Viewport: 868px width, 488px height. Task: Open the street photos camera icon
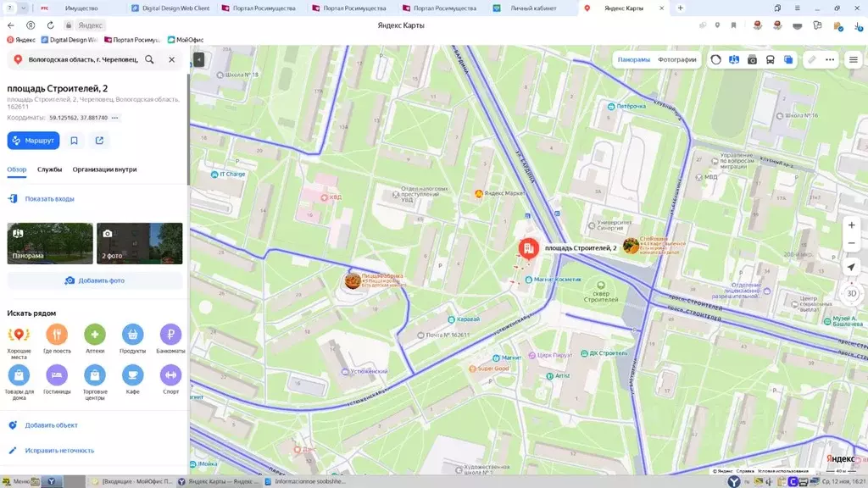pos(752,59)
